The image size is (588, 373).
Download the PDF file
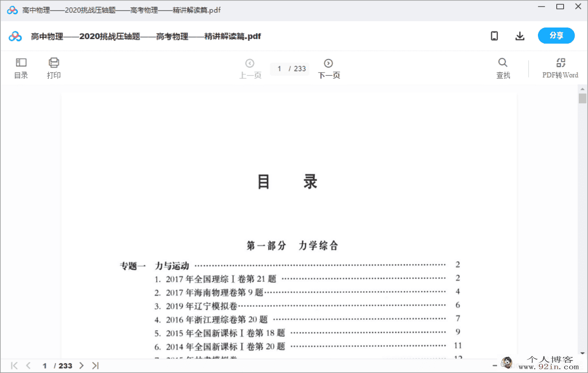pyautogui.click(x=520, y=36)
